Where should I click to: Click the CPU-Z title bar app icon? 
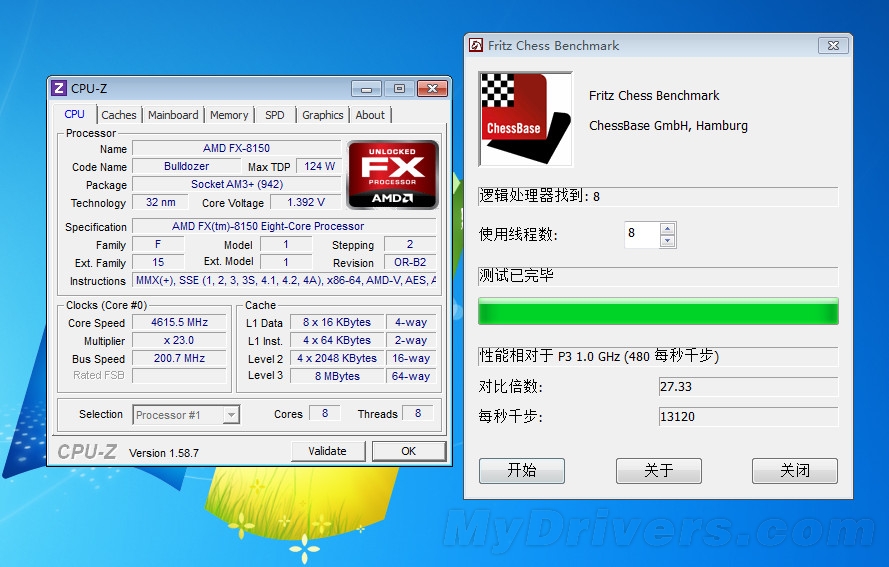point(59,89)
